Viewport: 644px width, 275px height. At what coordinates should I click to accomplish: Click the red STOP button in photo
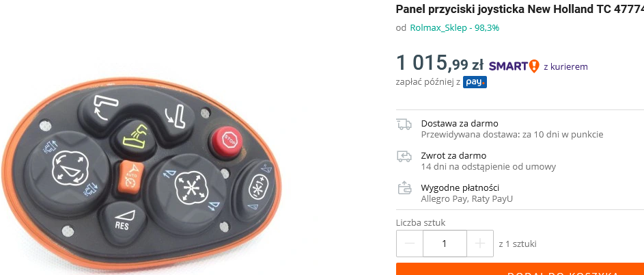tap(224, 141)
